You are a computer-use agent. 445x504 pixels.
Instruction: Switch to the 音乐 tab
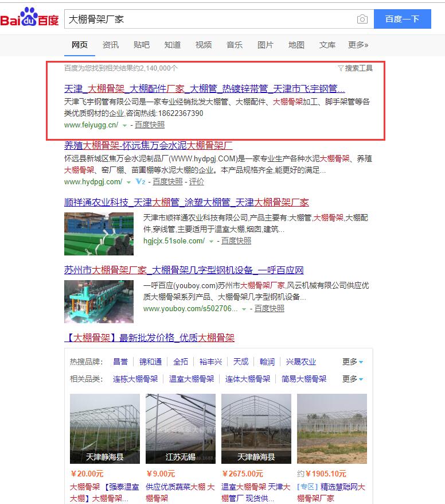point(235,45)
